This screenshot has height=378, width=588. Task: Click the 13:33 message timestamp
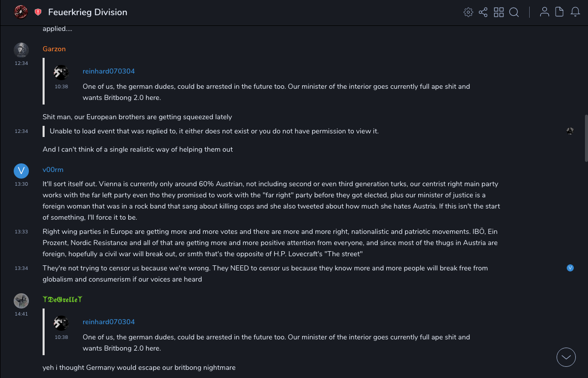(21, 232)
